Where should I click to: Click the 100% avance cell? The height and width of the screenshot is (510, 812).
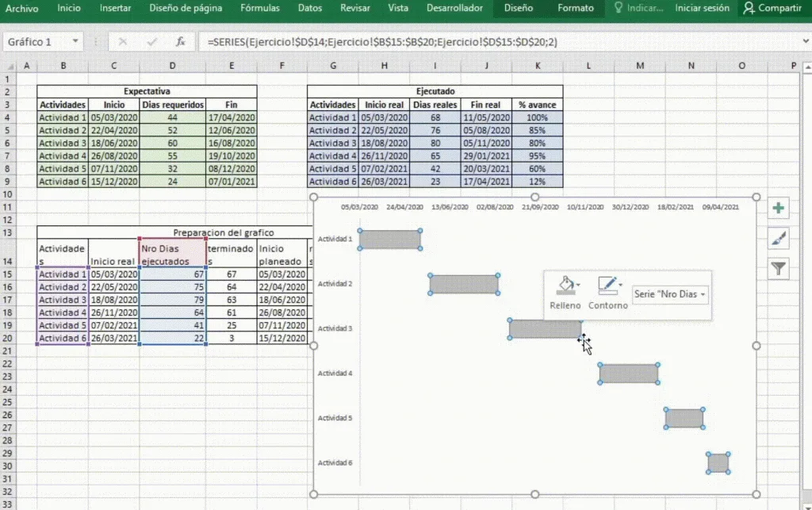tap(538, 117)
